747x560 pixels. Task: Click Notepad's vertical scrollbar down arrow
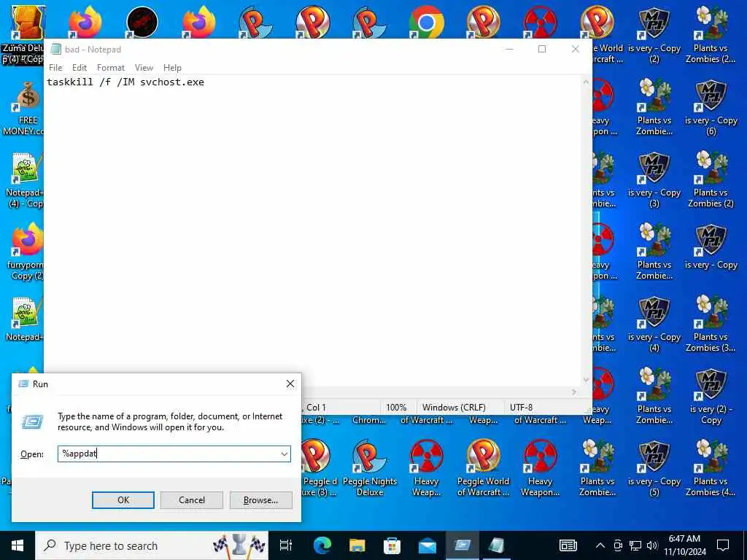(586, 380)
